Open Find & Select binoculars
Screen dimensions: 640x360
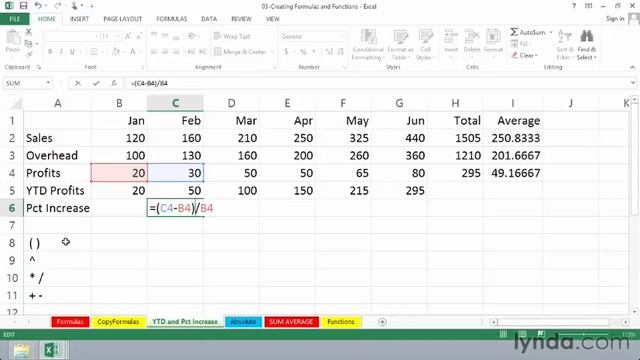click(587, 45)
